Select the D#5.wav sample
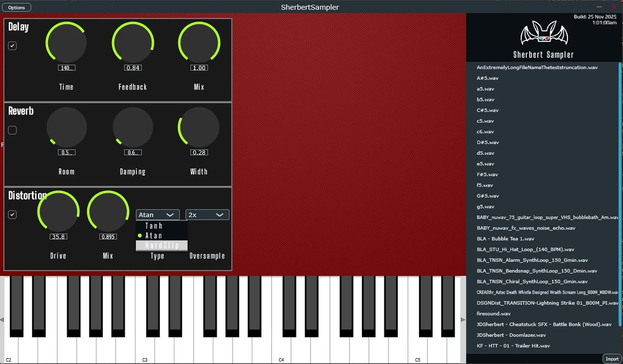Viewport: 623px width, 364px height. [x=543, y=142]
